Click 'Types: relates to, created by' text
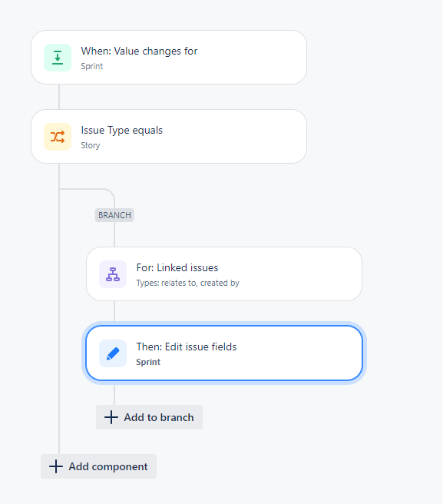Viewport: 443px width, 504px height. click(187, 283)
